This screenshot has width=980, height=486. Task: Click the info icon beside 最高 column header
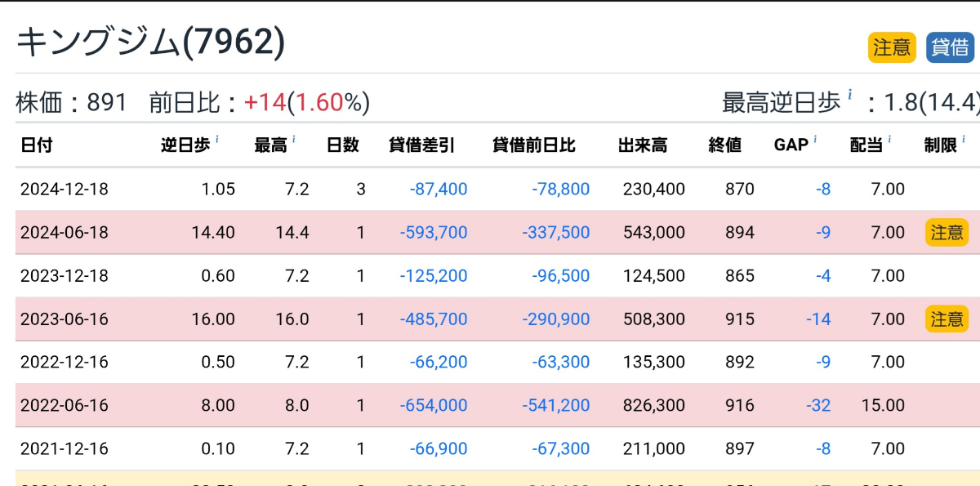293,140
